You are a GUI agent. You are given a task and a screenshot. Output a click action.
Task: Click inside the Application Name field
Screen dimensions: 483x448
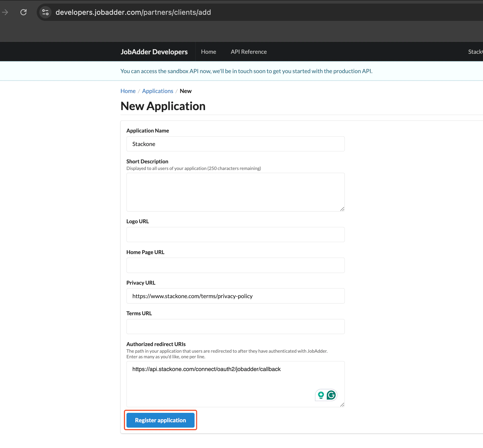point(235,144)
